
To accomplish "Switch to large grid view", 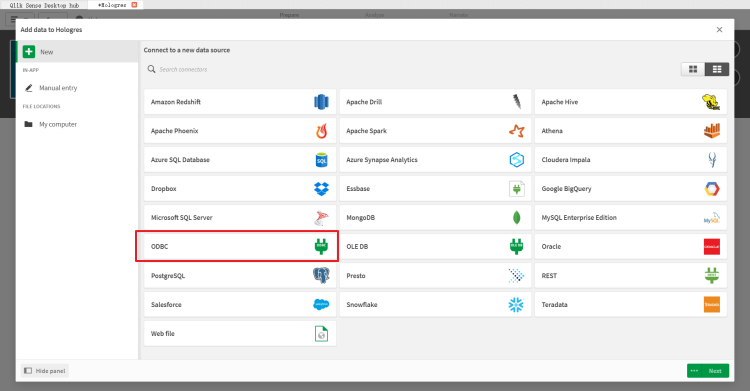I will point(693,69).
